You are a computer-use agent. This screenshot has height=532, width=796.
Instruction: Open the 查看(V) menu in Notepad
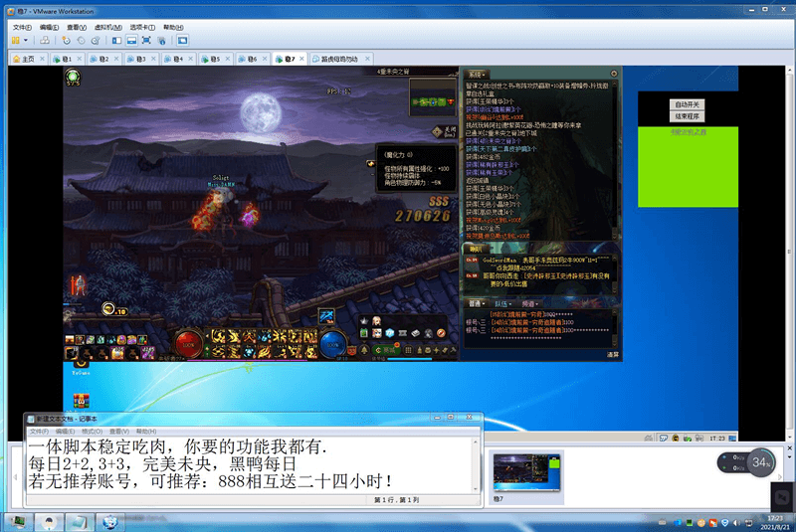pyautogui.click(x=119, y=432)
